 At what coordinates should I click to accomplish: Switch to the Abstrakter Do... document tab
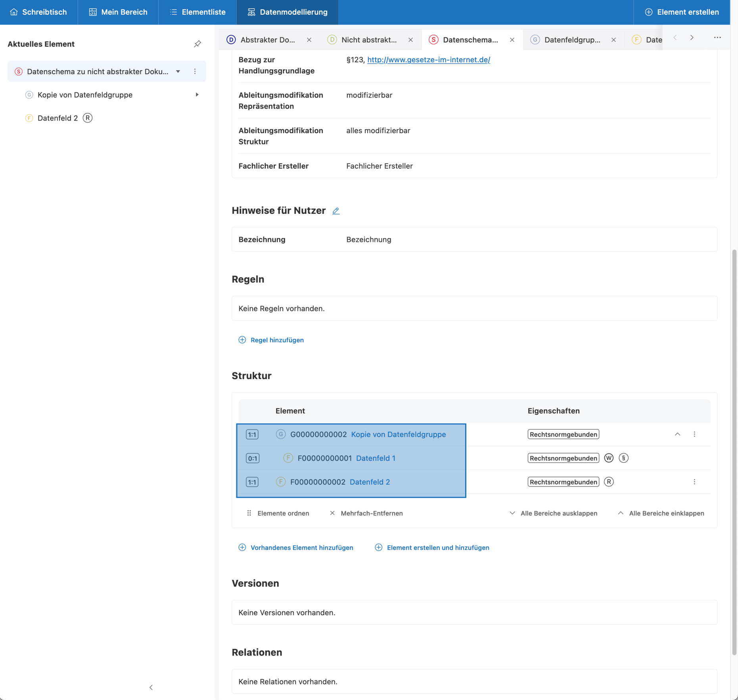click(267, 40)
